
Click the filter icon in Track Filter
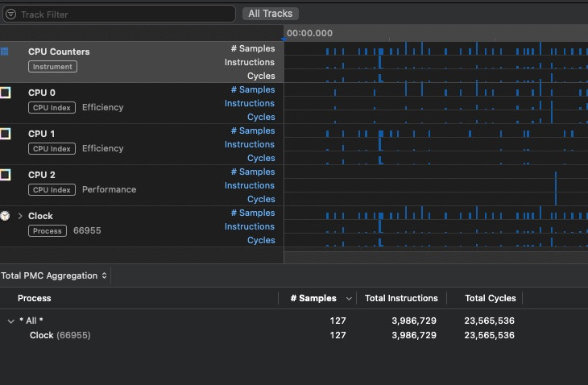click(x=11, y=14)
